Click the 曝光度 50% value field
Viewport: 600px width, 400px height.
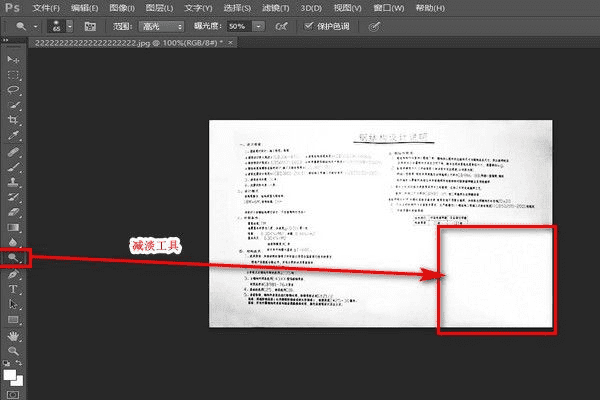click(240, 26)
